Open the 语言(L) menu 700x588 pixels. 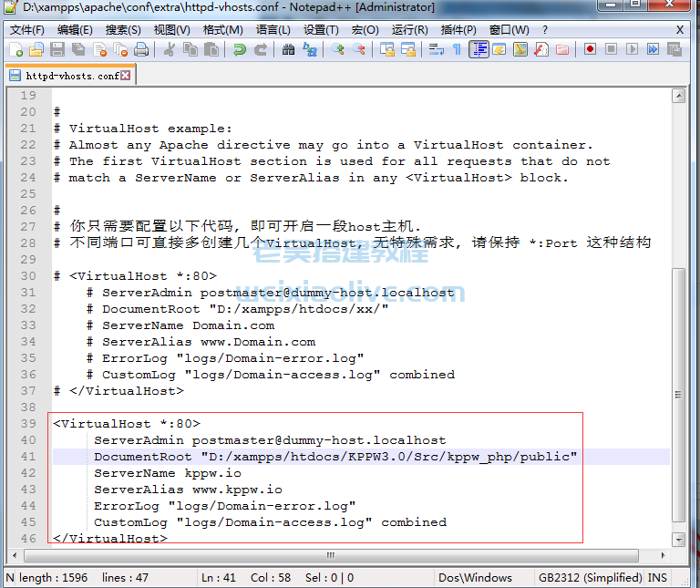point(273,30)
